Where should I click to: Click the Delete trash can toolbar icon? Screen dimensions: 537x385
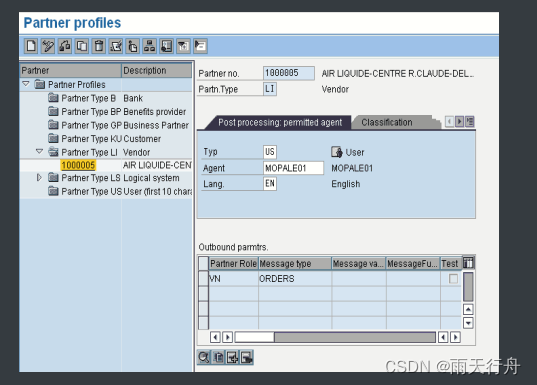[x=99, y=46]
